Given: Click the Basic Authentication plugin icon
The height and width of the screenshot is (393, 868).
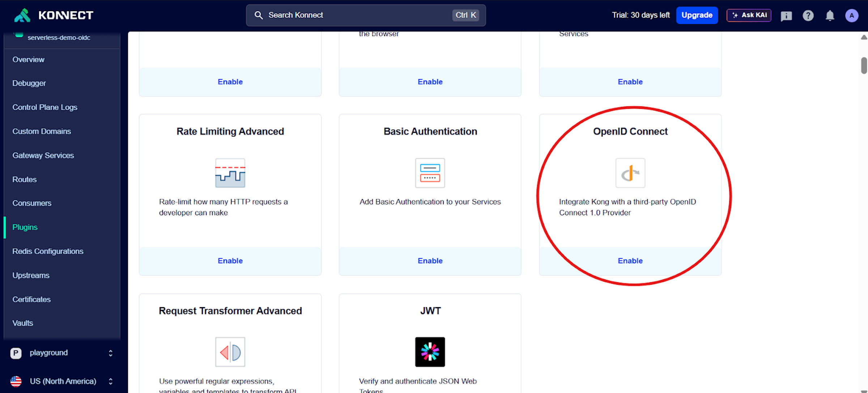Looking at the screenshot, I should (430, 173).
